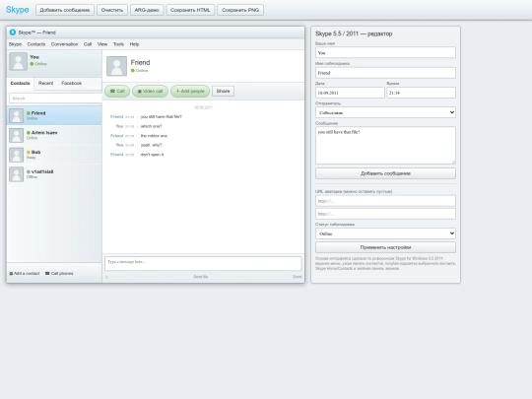Click the second avatar URL field

pyautogui.click(x=385, y=214)
